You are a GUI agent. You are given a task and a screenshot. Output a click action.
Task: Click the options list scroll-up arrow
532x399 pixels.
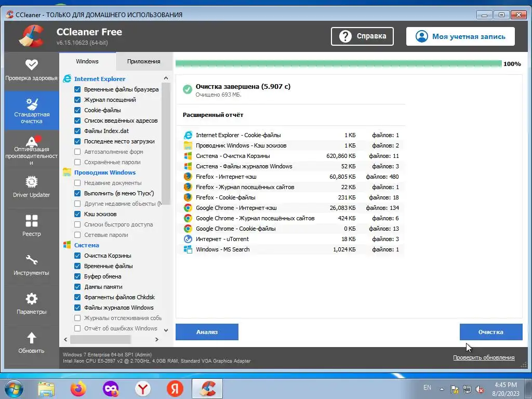(166, 78)
